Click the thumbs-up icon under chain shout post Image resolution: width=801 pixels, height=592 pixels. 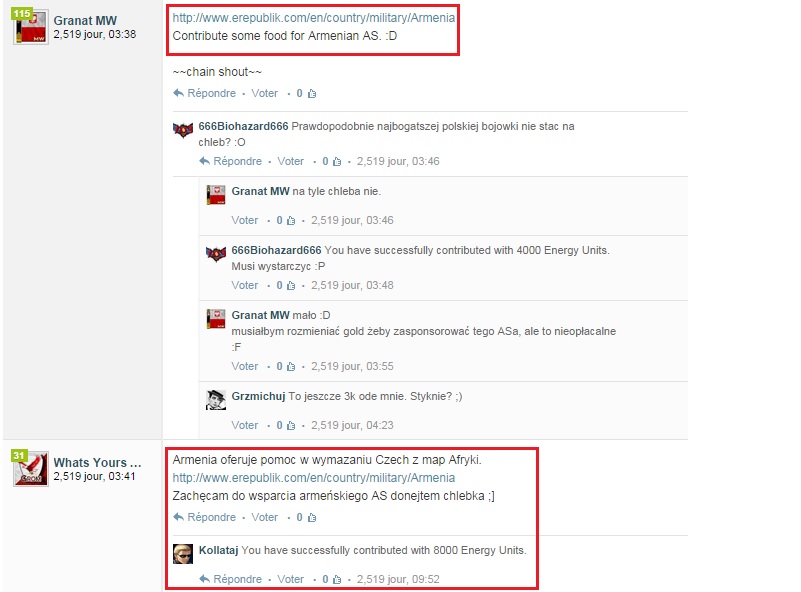click(312, 93)
